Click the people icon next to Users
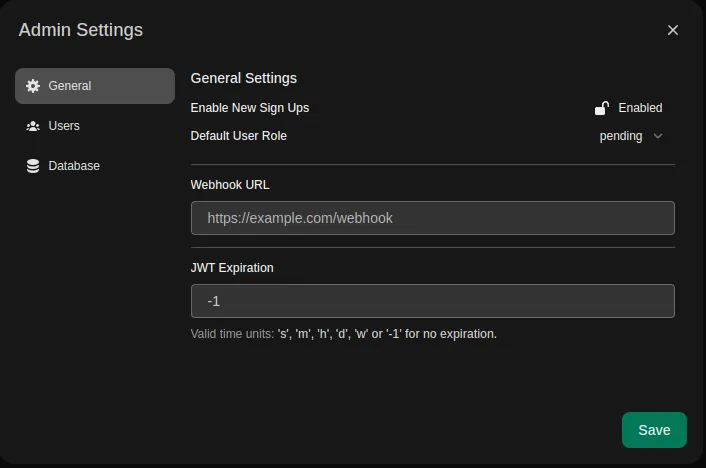Image resolution: width=706 pixels, height=468 pixels. [33, 126]
